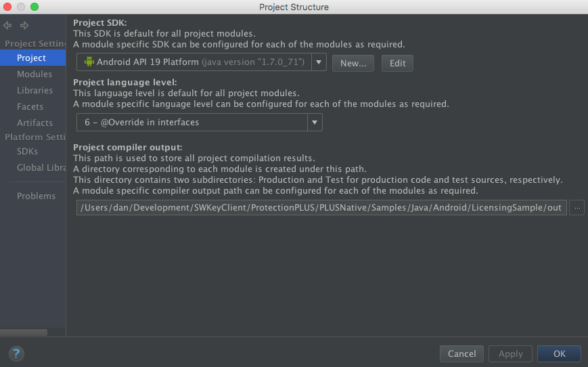Image resolution: width=588 pixels, height=367 pixels.
Task: Open the Android API 19 Platform combo box
Action: [202, 62]
